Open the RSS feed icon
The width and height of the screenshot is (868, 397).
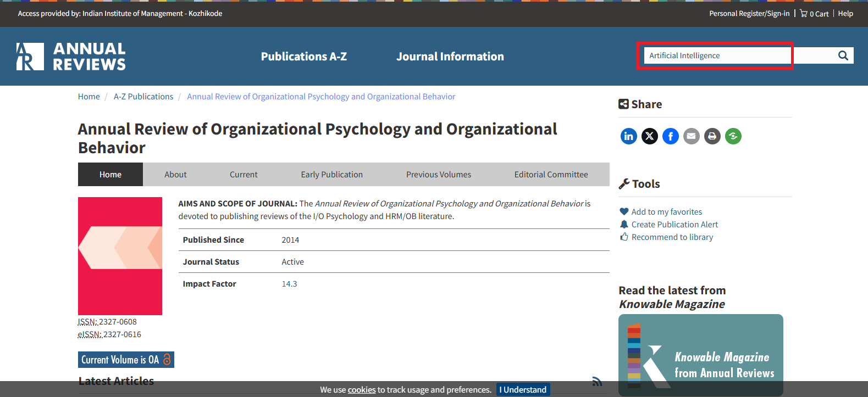coord(597,382)
